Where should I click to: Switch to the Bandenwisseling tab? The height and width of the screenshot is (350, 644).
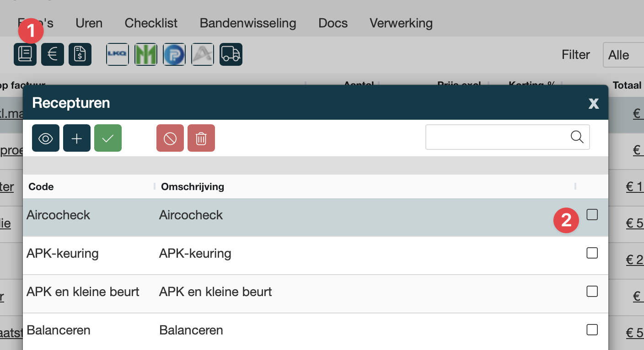[248, 23]
